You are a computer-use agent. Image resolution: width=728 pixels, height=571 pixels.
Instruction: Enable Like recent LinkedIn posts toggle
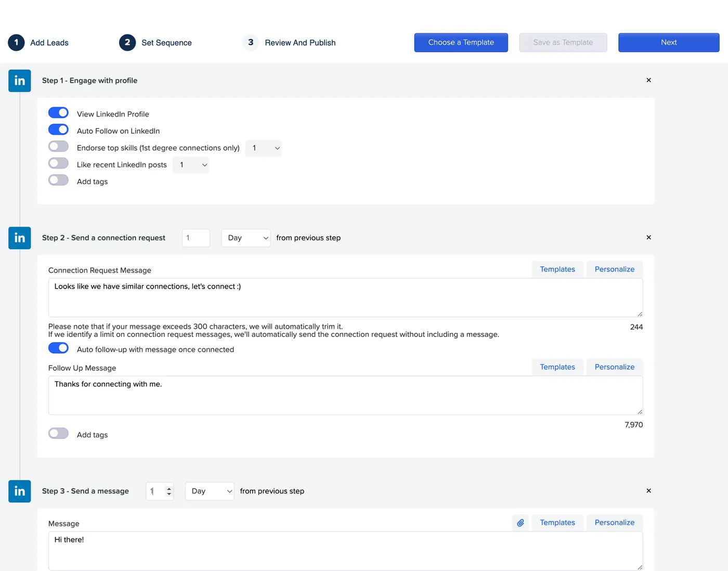tap(58, 163)
